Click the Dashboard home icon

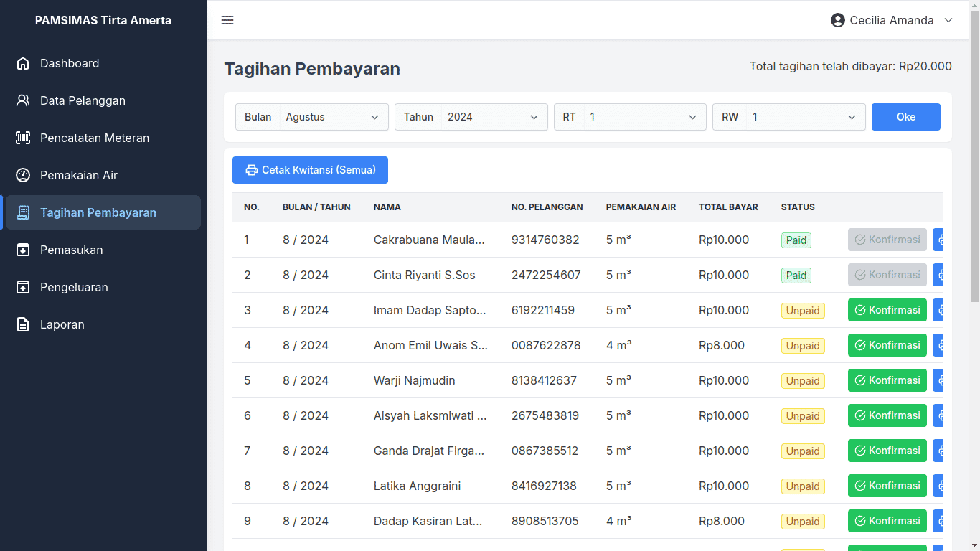click(23, 63)
